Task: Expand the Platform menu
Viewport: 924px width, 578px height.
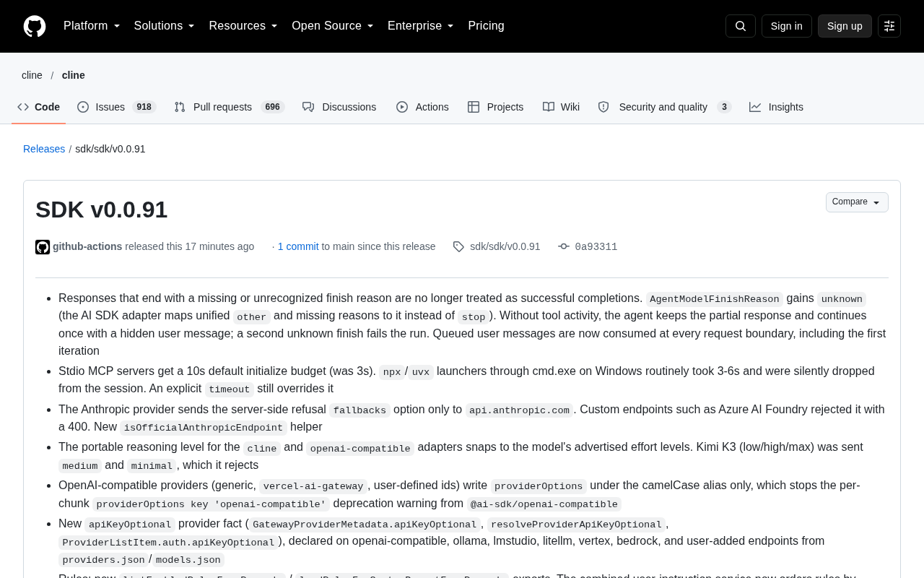Action: 92,26
